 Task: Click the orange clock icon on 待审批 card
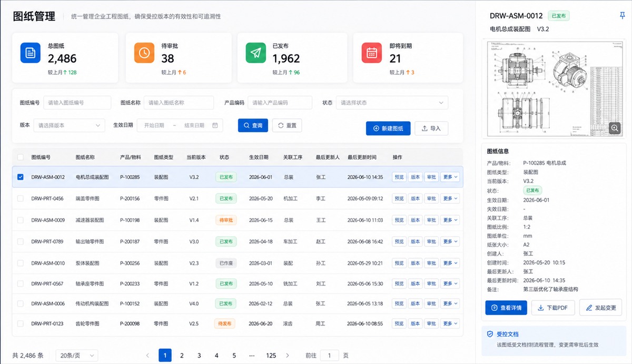144,53
